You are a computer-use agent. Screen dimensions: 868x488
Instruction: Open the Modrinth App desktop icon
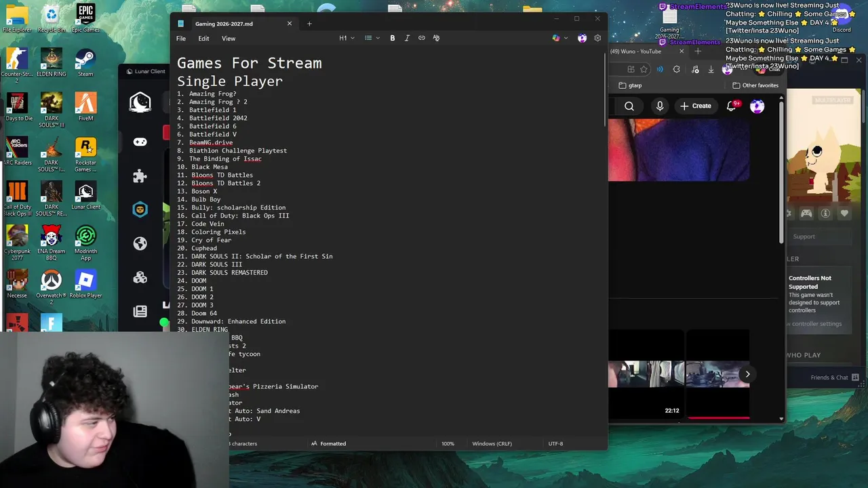coord(85,243)
